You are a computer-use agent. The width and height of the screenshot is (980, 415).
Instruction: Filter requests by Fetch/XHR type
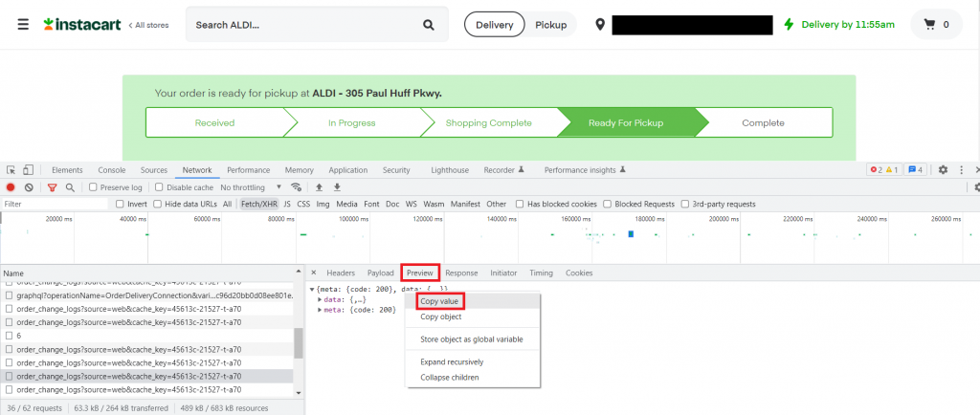259,204
